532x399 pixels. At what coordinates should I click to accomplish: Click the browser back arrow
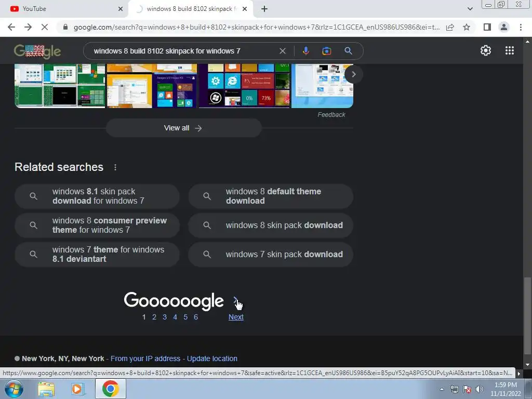[x=11, y=27]
